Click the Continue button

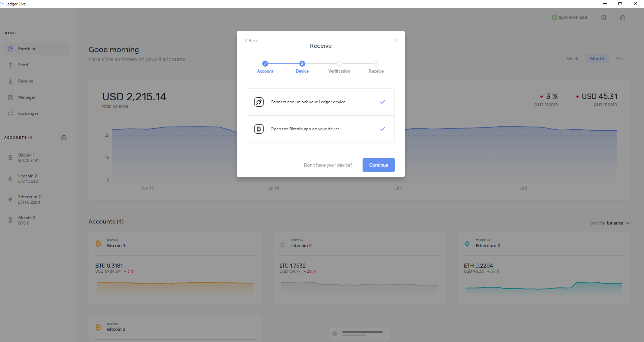point(379,165)
